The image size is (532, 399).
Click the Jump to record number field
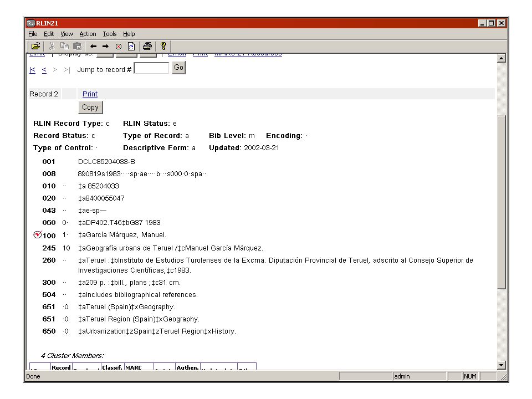pyautogui.click(x=151, y=68)
